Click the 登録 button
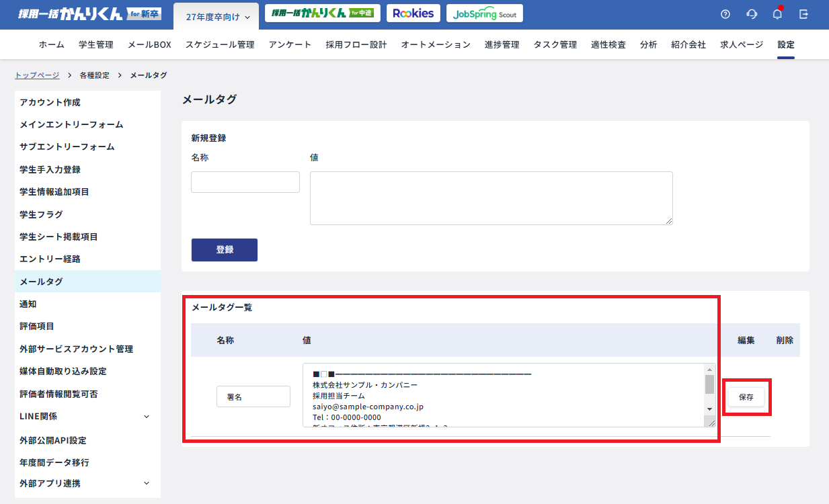Screen dimensions: 829x504 (224, 249)
